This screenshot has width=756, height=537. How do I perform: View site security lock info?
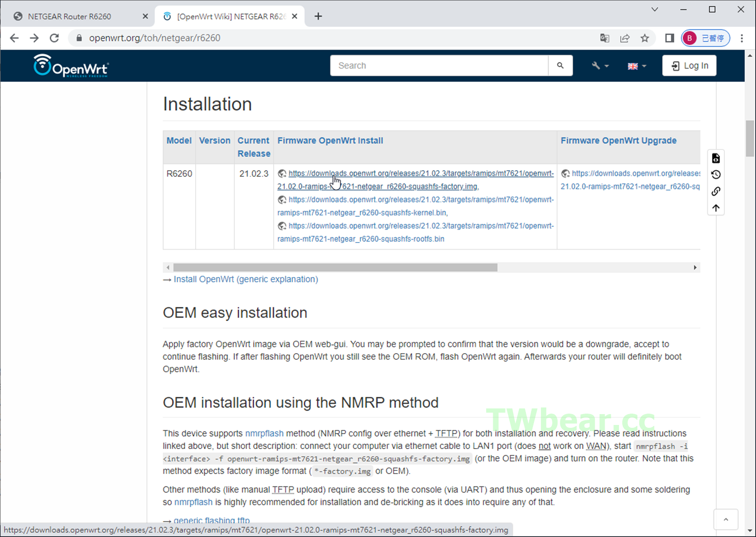pyautogui.click(x=79, y=38)
